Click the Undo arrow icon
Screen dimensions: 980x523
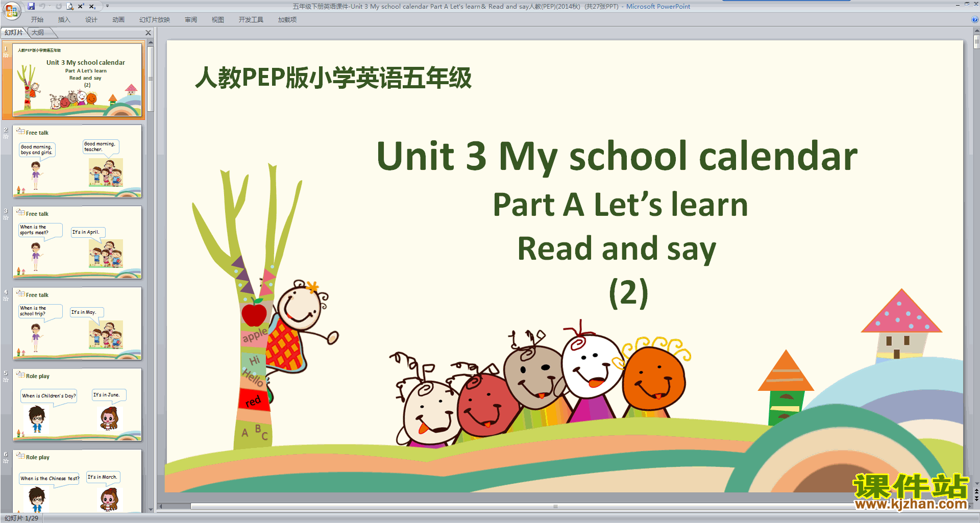(42, 6)
